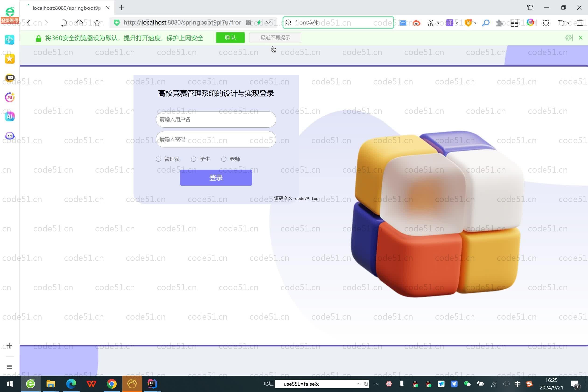Click the 最近不再提示 button
The height and width of the screenshot is (392, 588).
(275, 38)
